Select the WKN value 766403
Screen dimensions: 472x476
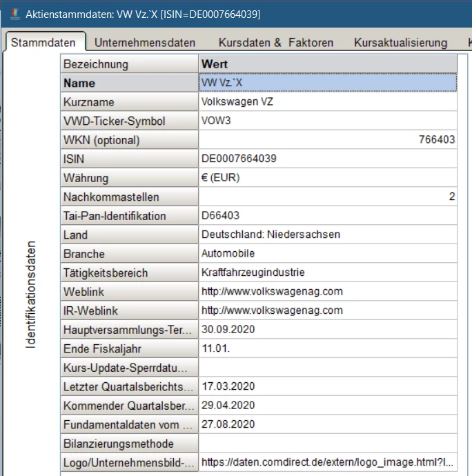(328, 139)
